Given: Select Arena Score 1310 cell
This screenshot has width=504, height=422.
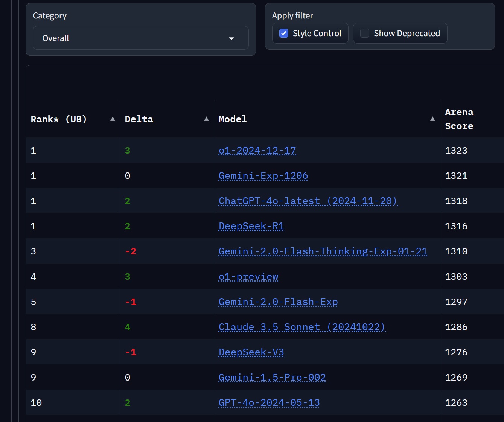Looking at the screenshot, I should click(x=456, y=251).
